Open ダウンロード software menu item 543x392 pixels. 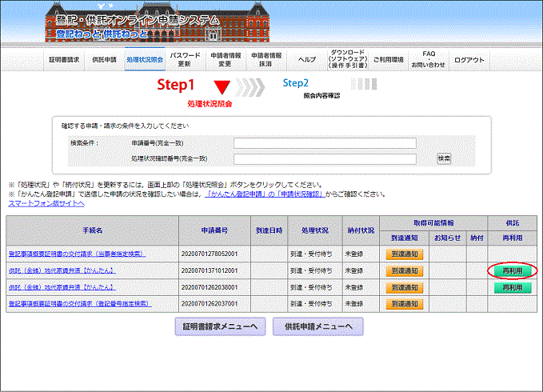click(x=347, y=59)
